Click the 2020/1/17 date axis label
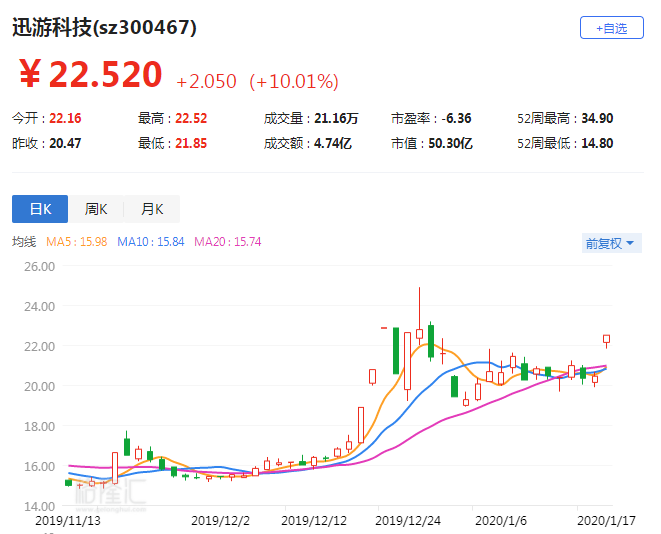 606,521
